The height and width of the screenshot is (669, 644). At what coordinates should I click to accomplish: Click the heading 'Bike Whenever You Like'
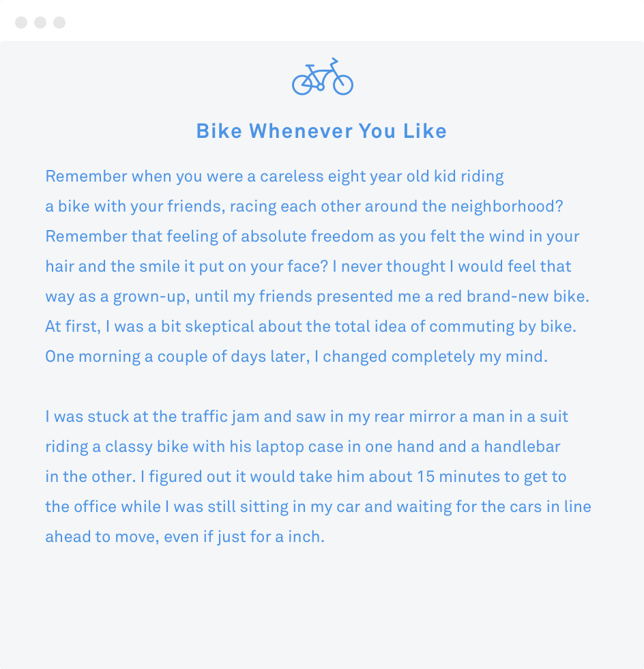(x=321, y=131)
